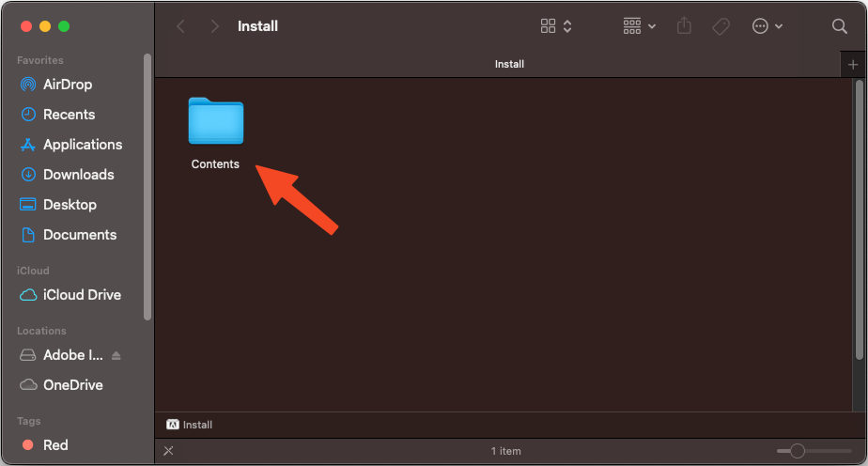Eject the Adobe installer volume
Viewport: 868px width, 466px height.
click(116, 355)
